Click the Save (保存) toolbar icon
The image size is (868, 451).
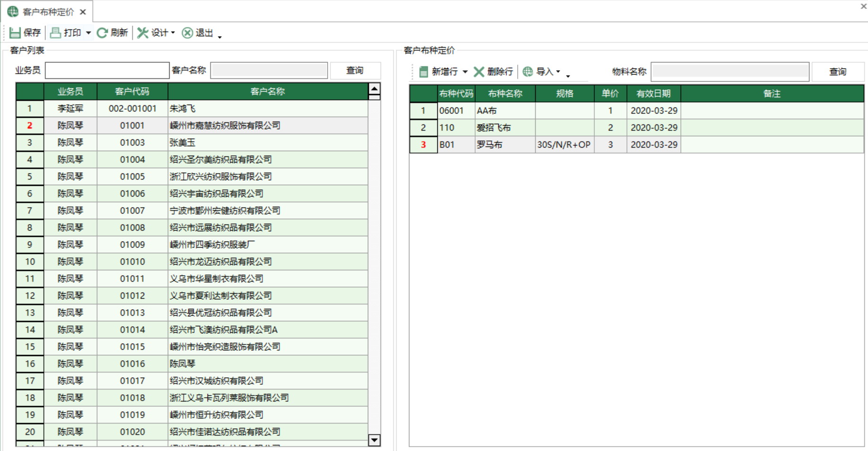(x=15, y=33)
